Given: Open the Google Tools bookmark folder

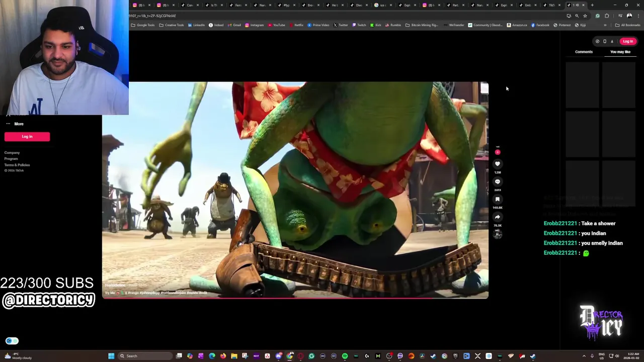Looking at the screenshot, I should point(143,25).
